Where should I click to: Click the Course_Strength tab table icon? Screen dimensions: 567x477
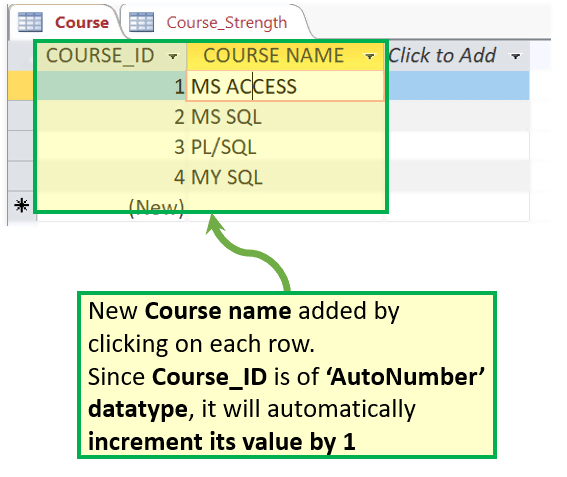141,22
